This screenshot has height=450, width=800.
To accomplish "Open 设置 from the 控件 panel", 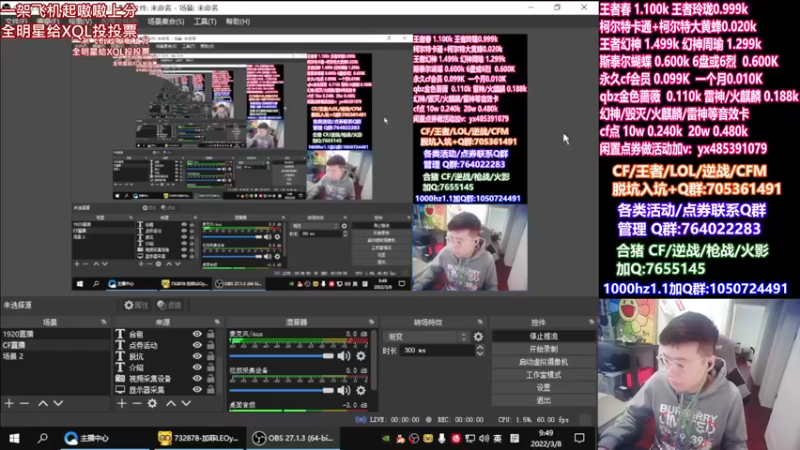I will tap(543, 388).
